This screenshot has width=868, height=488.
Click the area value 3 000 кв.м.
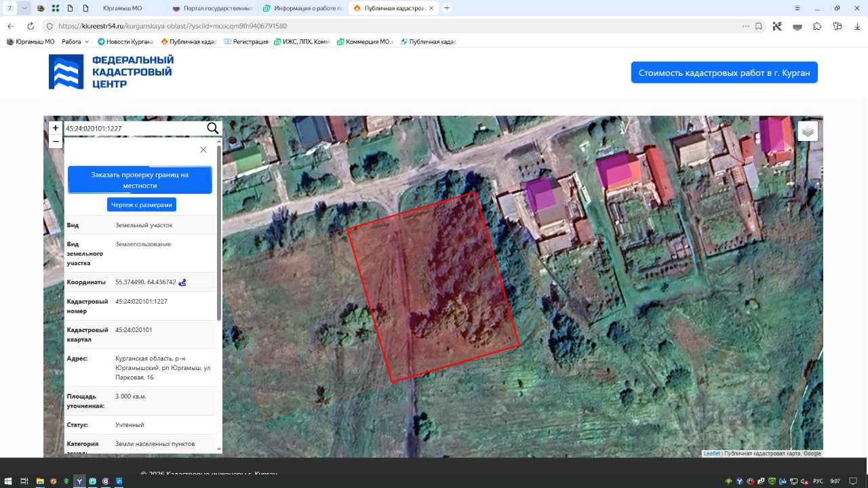131,396
